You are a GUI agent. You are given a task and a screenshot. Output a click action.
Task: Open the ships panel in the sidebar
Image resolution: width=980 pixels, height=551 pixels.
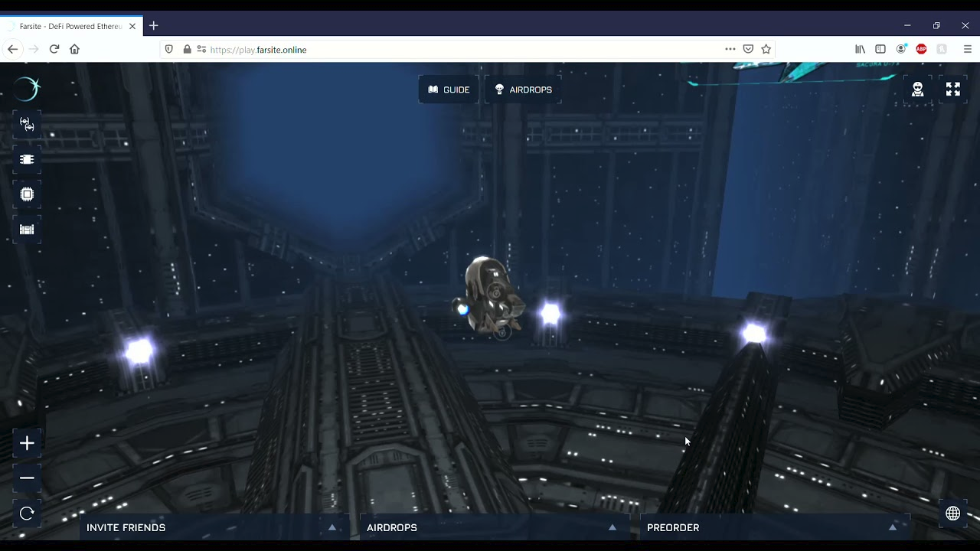pyautogui.click(x=27, y=124)
